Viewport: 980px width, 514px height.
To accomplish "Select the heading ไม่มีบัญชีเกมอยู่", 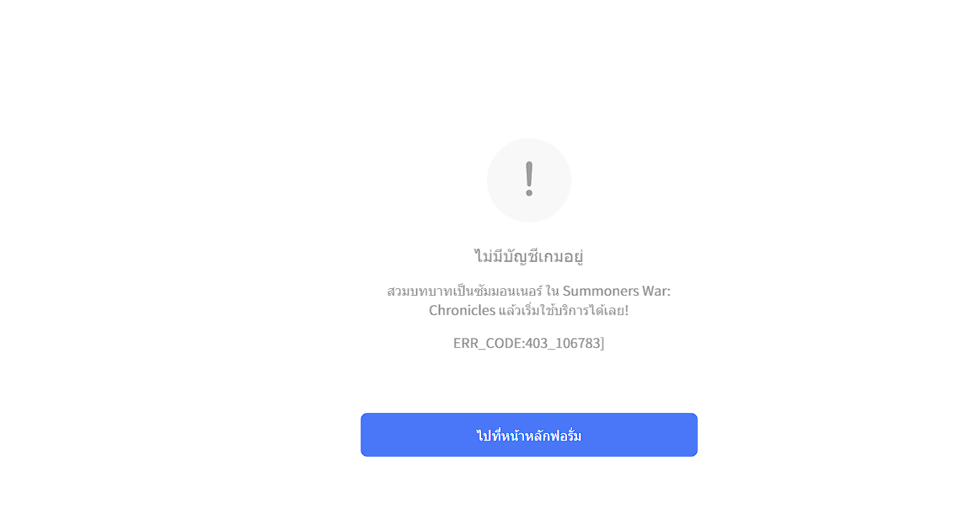I will click(x=528, y=256).
